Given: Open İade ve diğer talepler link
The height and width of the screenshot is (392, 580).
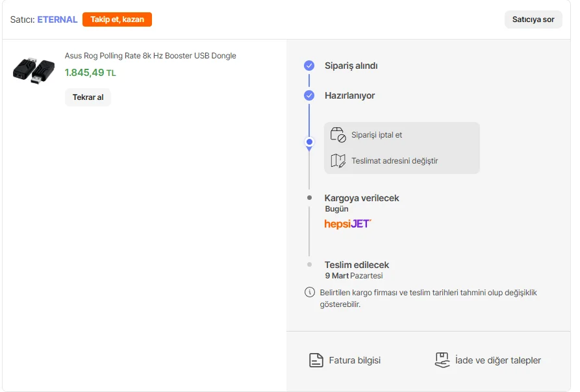Looking at the screenshot, I should coord(498,360).
